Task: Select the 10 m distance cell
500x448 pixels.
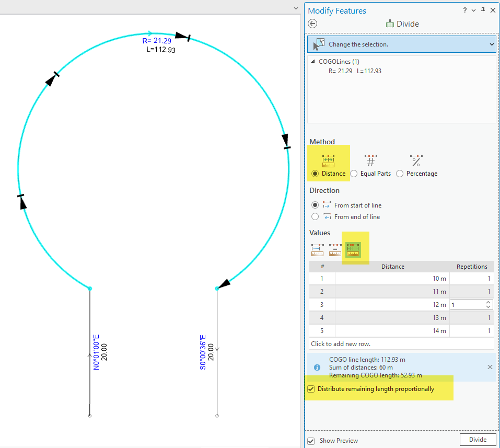Action: (392, 279)
